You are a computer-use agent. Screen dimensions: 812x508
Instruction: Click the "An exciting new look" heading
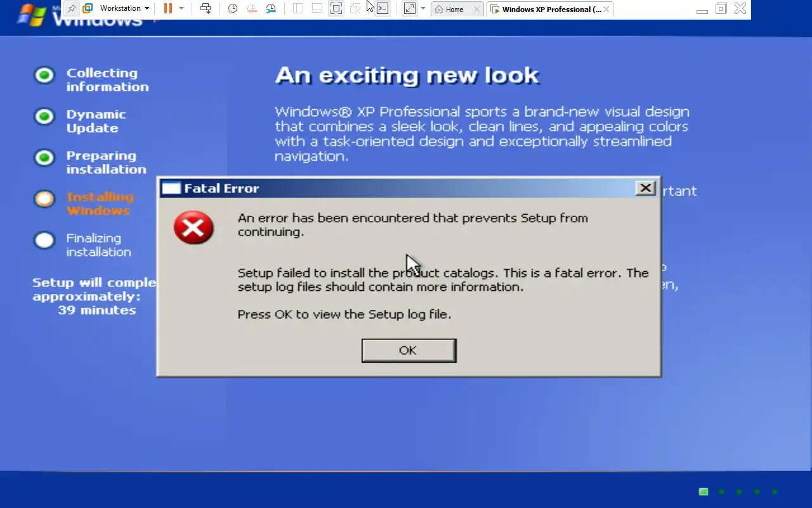click(x=407, y=76)
